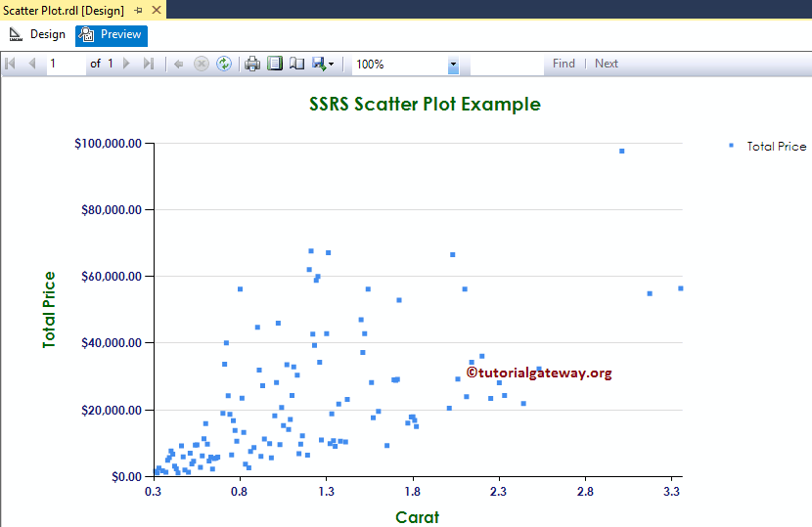Click the $60,000.00 axis label
812x527 pixels.
click(x=112, y=277)
